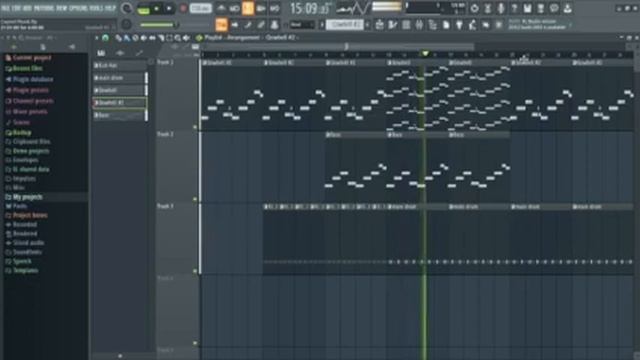Mute Track 2 using its green dot
640x360 pixels.
pyautogui.click(x=195, y=199)
